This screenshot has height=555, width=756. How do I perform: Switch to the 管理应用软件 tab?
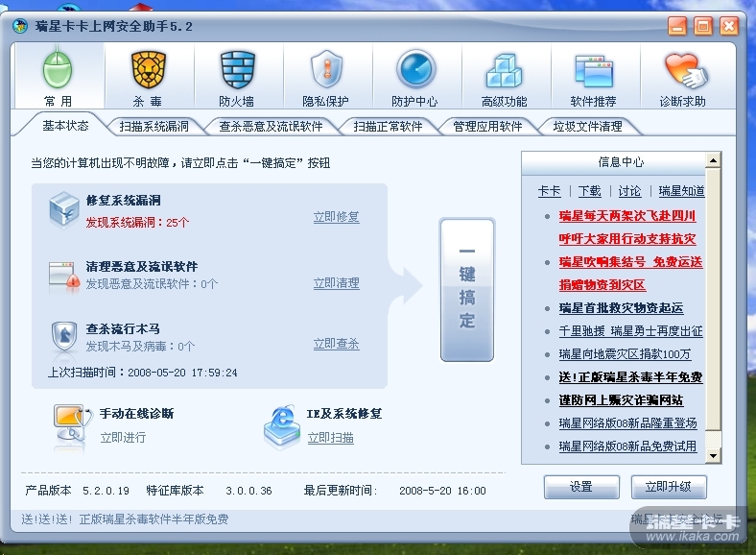point(487,127)
